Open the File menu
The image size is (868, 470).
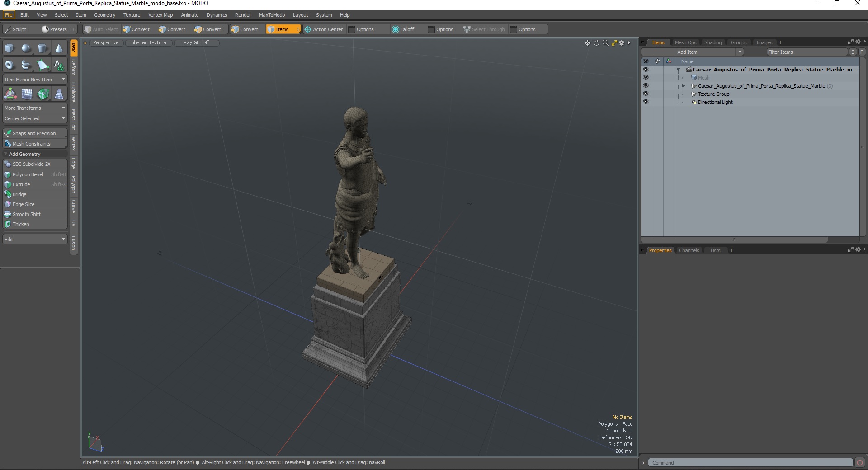pos(9,15)
